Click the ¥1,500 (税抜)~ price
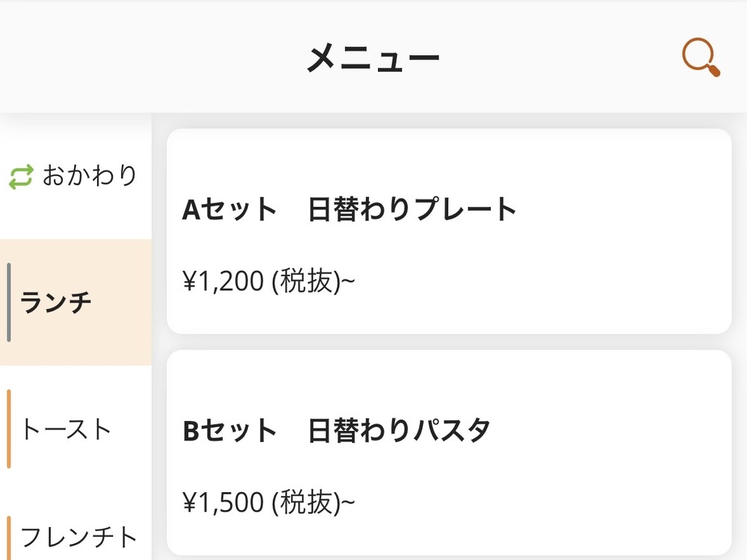Viewport: 747px width, 560px height. tap(268, 503)
